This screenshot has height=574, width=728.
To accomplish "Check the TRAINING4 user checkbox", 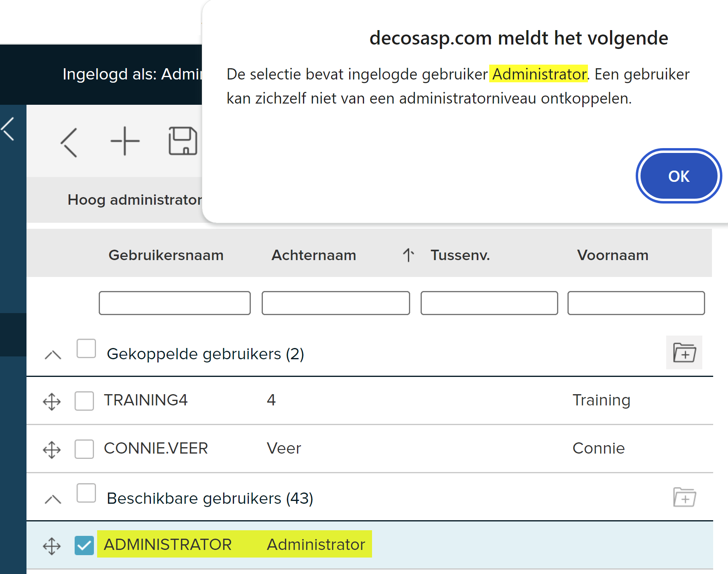I will click(x=84, y=401).
